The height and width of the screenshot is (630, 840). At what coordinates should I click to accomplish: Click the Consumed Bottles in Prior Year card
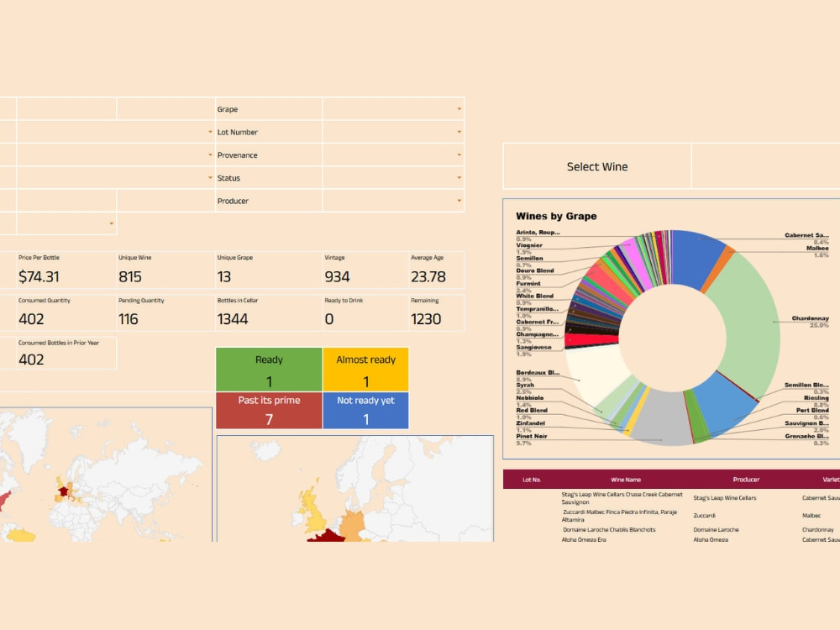point(66,353)
